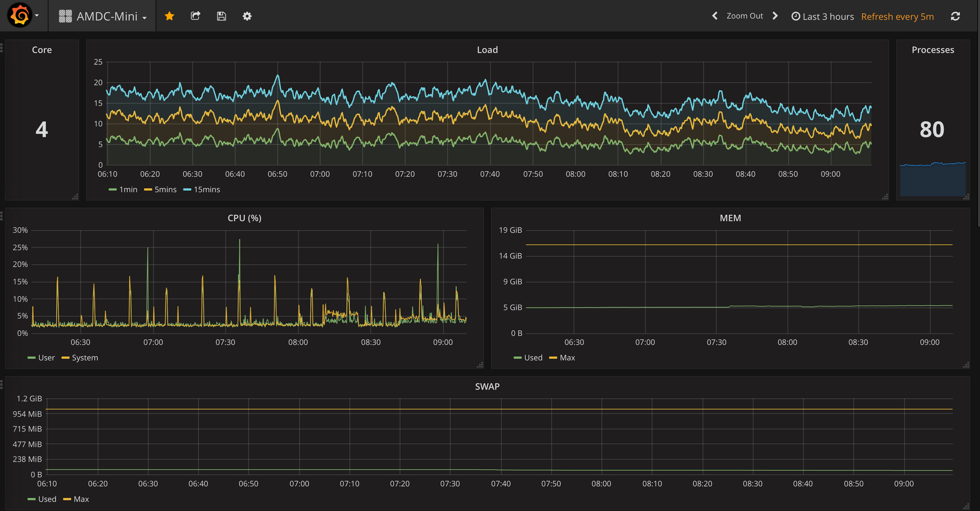The width and height of the screenshot is (980, 511).
Task: Toggle the favorite star for this dashboard
Action: coord(169,16)
